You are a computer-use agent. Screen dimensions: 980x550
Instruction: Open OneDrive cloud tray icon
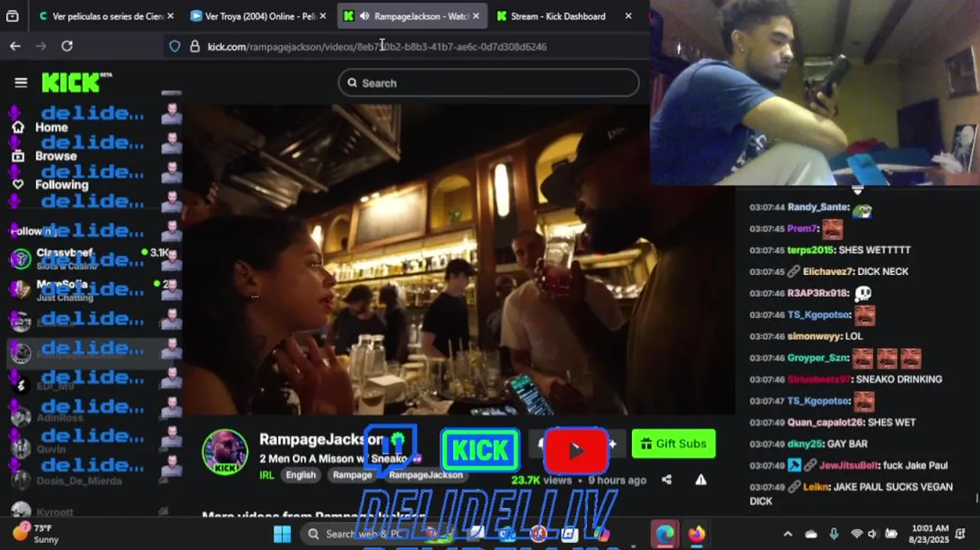click(811, 534)
